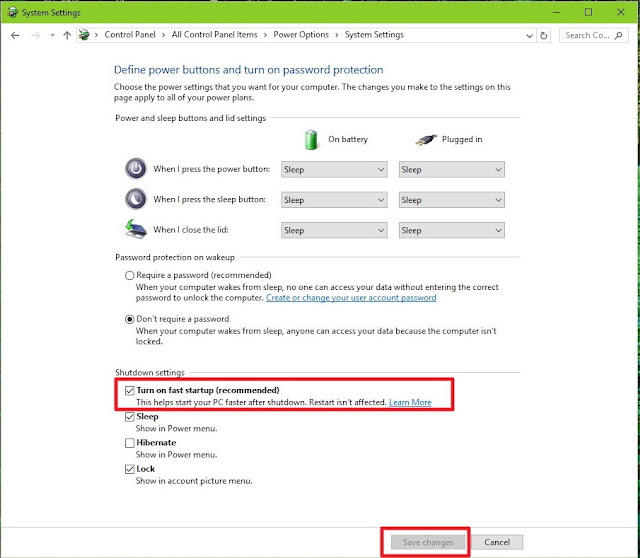The width and height of the screenshot is (640, 558).
Task: Click 'When I press the power button:' label
Action: (211, 169)
